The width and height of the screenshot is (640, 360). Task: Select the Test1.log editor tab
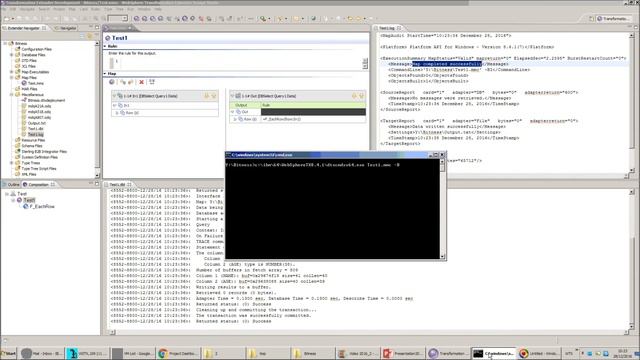coord(388,28)
